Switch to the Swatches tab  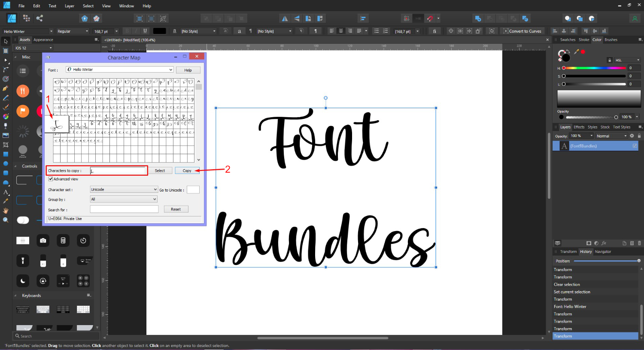click(568, 40)
